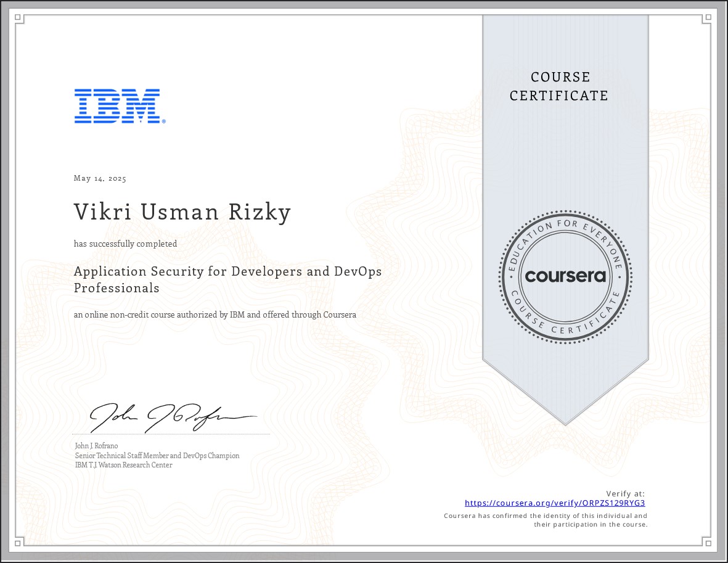Click the top-right corner ornament of border
728x563 pixels.
pos(709,19)
